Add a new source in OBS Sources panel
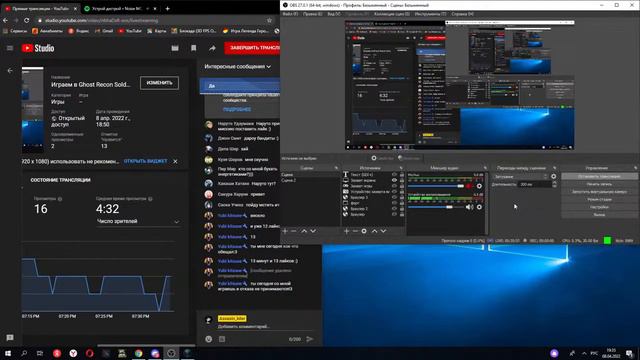The height and width of the screenshot is (360, 640). pyautogui.click(x=346, y=231)
